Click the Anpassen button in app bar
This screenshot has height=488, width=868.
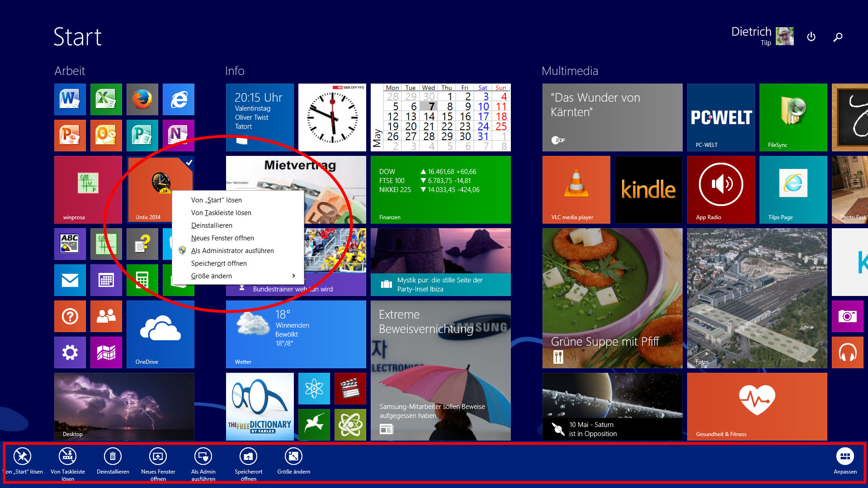844,457
